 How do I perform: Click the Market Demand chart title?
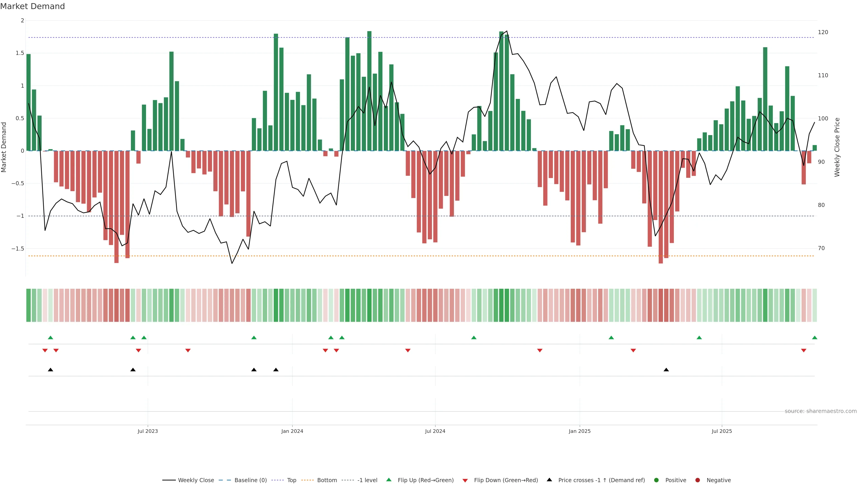pos(33,6)
